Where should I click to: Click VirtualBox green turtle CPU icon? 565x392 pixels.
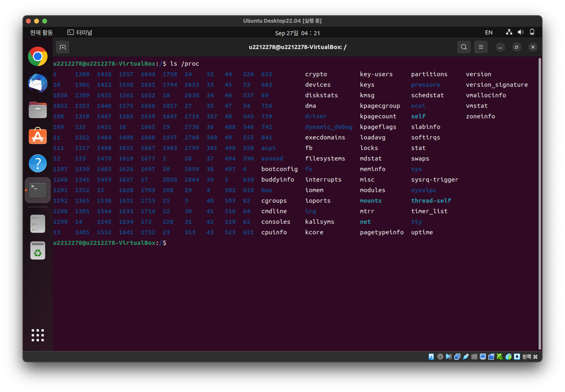pyautogui.click(x=500, y=357)
